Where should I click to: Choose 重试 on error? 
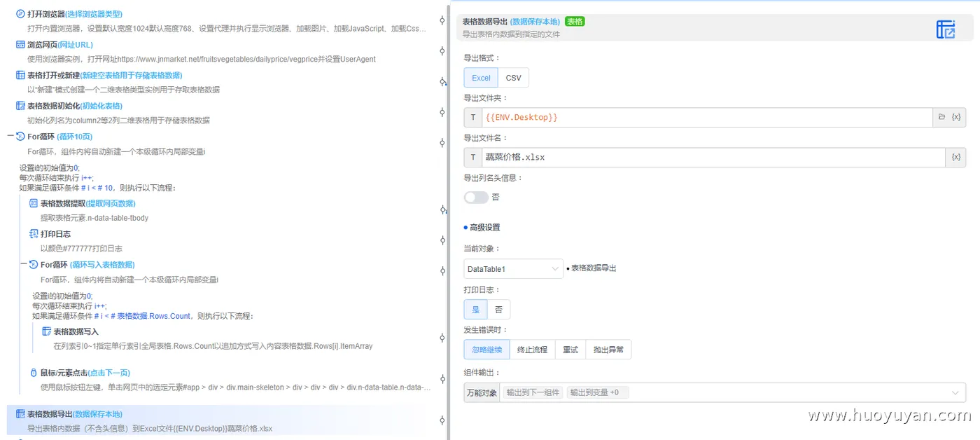(570, 350)
